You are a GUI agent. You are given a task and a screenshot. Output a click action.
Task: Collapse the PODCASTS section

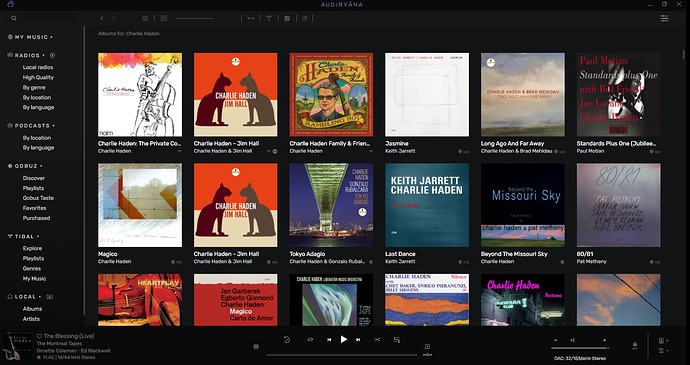(31, 126)
